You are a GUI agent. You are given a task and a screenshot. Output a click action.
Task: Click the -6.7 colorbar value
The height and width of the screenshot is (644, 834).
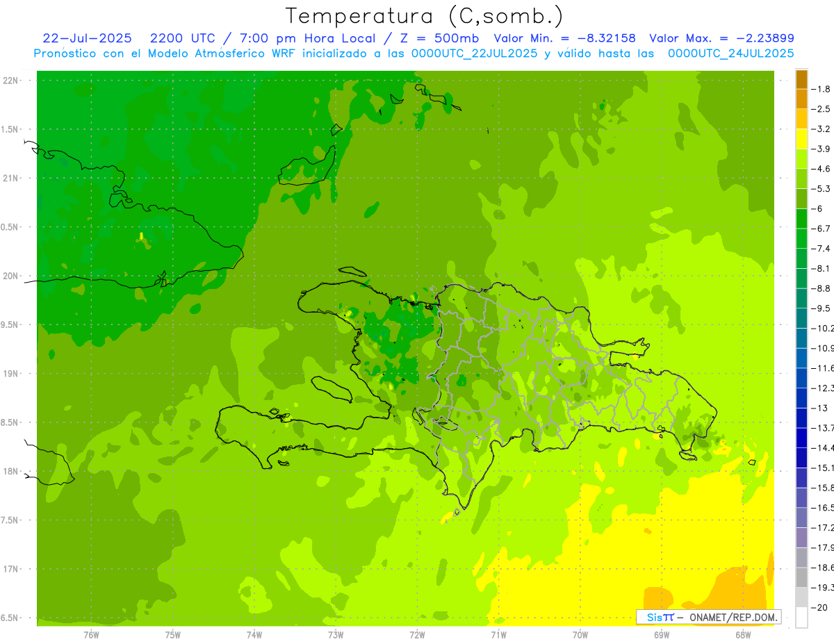pyautogui.click(x=821, y=229)
